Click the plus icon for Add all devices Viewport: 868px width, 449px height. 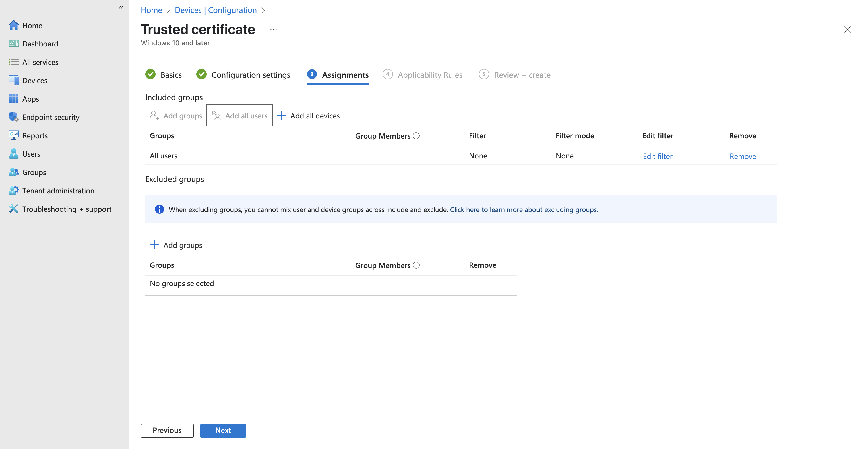point(281,116)
